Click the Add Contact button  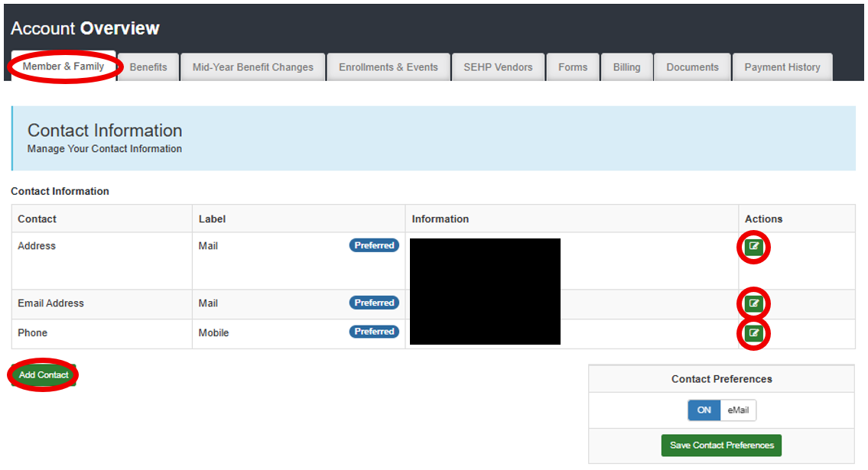[x=44, y=375]
